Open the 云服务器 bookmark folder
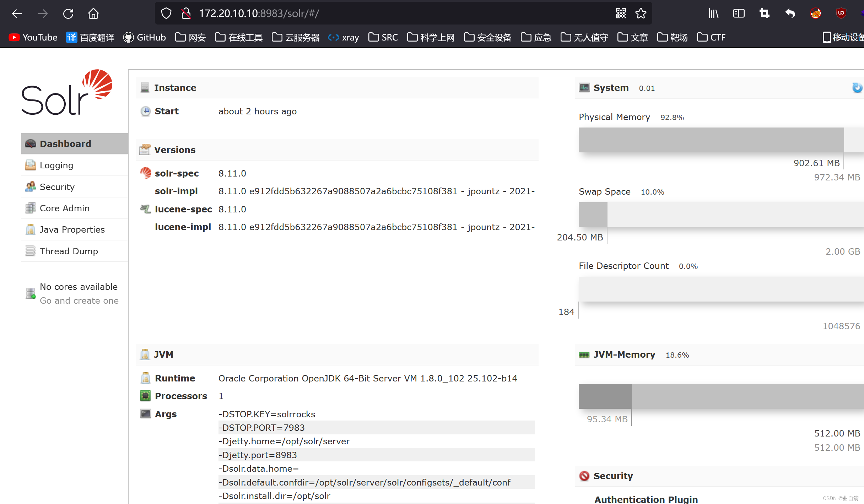Image resolution: width=864 pixels, height=504 pixels. click(296, 37)
